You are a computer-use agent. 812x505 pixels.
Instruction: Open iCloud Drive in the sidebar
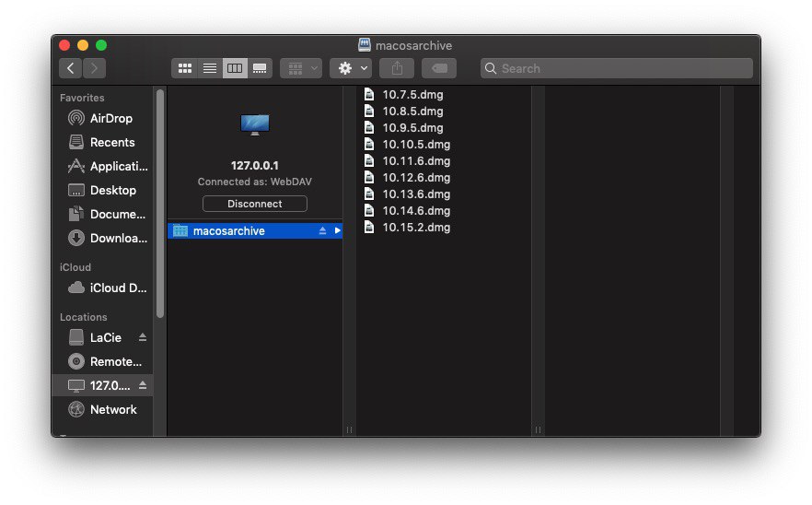(x=102, y=288)
